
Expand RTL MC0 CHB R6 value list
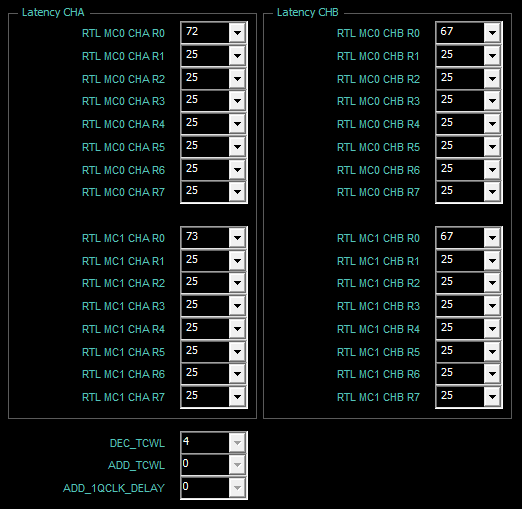pyautogui.click(x=492, y=170)
